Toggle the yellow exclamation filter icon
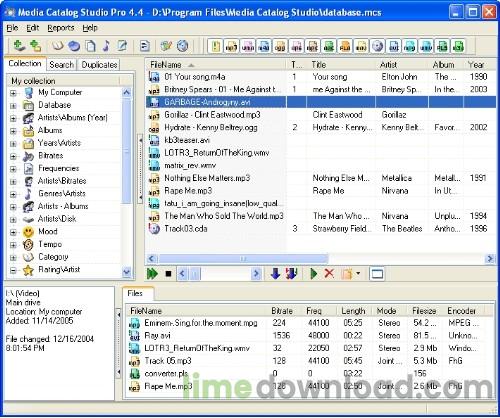Image resolution: width=500 pixels, height=418 pixels. (215, 46)
